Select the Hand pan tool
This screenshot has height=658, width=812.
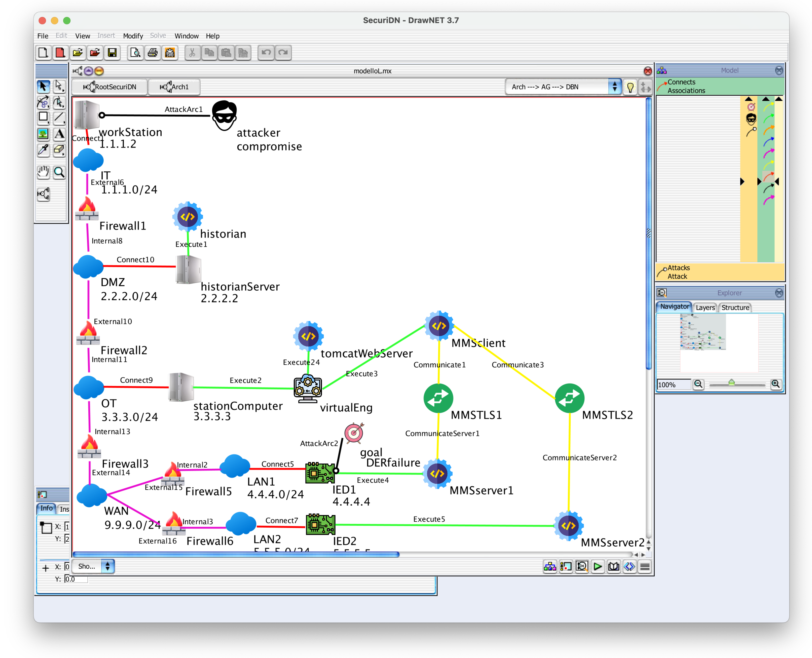43,173
